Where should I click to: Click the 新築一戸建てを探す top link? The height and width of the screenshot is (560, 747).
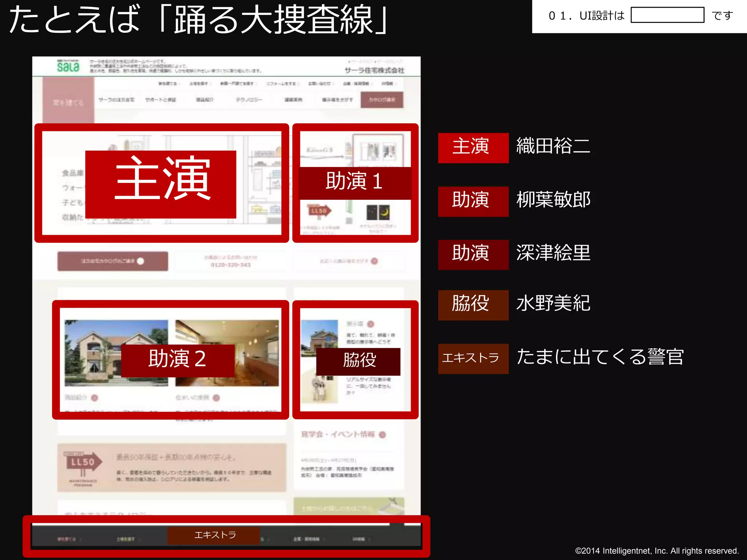[x=238, y=84]
